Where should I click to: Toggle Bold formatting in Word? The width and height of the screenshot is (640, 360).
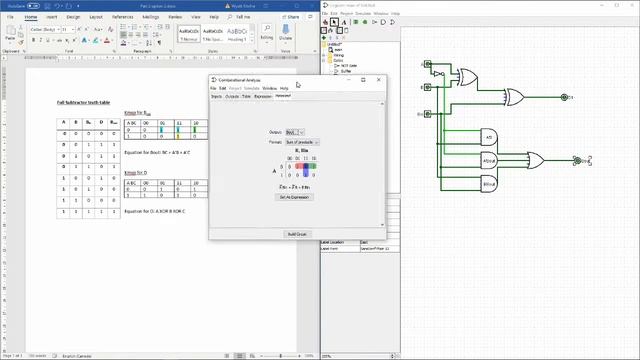[33, 40]
